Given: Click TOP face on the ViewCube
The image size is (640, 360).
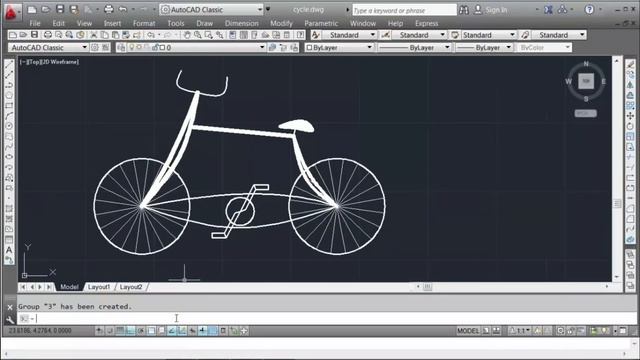Looking at the screenshot, I should [586, 81].
